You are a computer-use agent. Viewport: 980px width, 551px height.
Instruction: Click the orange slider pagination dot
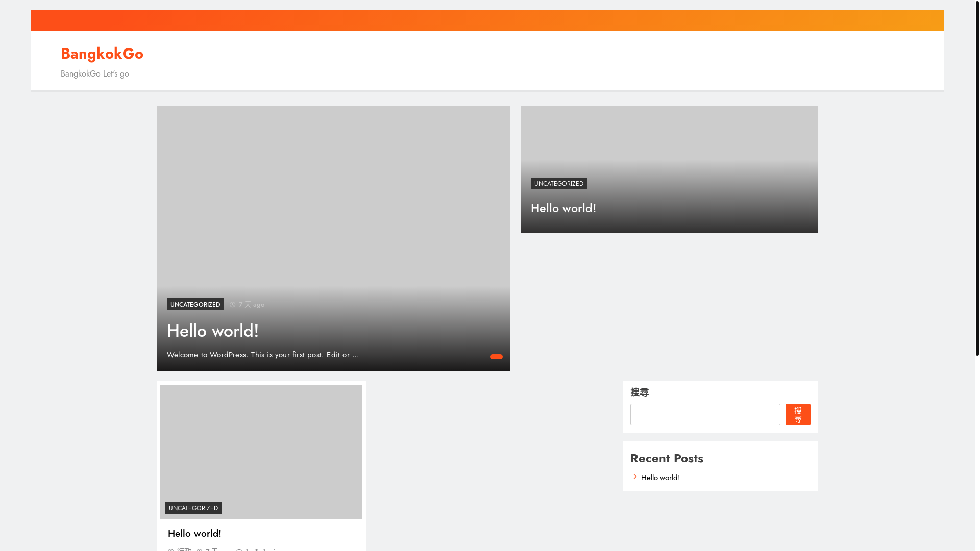[x=496, y=357]
